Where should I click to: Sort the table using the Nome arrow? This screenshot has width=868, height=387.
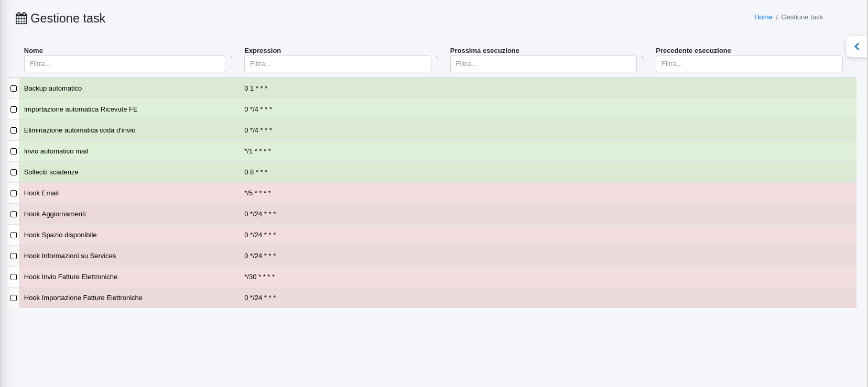(x=231, y=57)
